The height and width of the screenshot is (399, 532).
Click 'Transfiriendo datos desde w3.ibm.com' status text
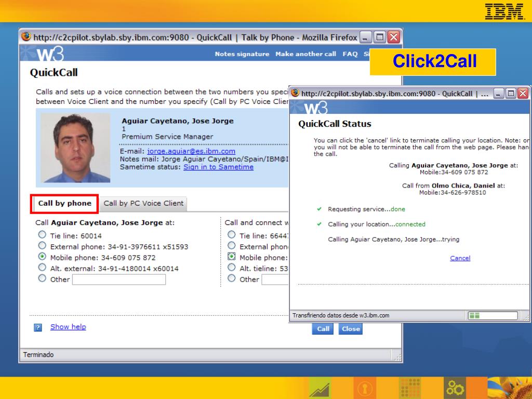pos(341,315)
